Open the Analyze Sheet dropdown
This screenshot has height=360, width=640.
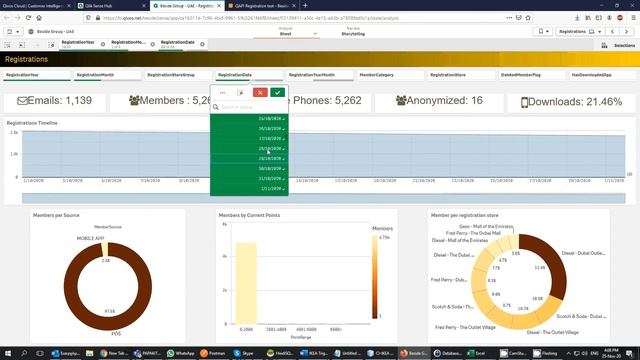(x=286, y=31)
